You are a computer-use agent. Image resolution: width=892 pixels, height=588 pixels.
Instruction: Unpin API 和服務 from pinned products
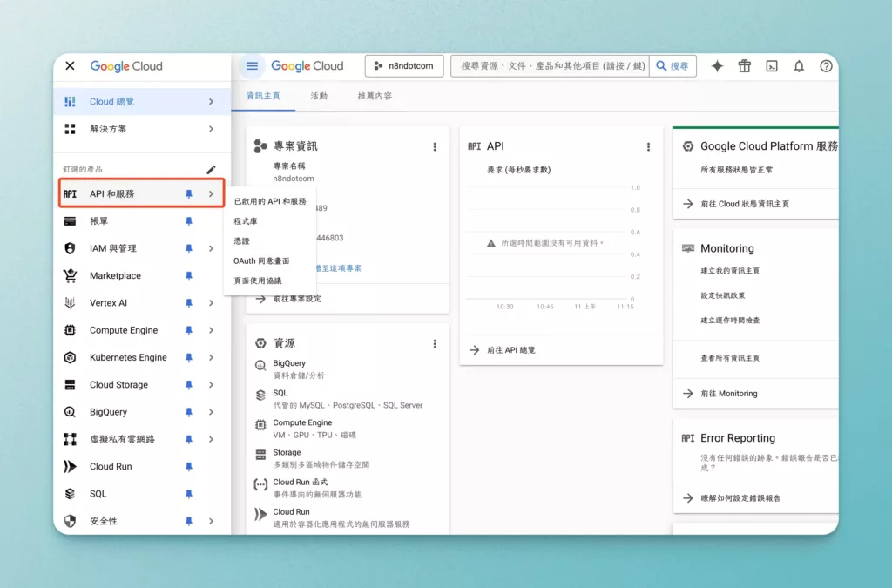[189, 194]
